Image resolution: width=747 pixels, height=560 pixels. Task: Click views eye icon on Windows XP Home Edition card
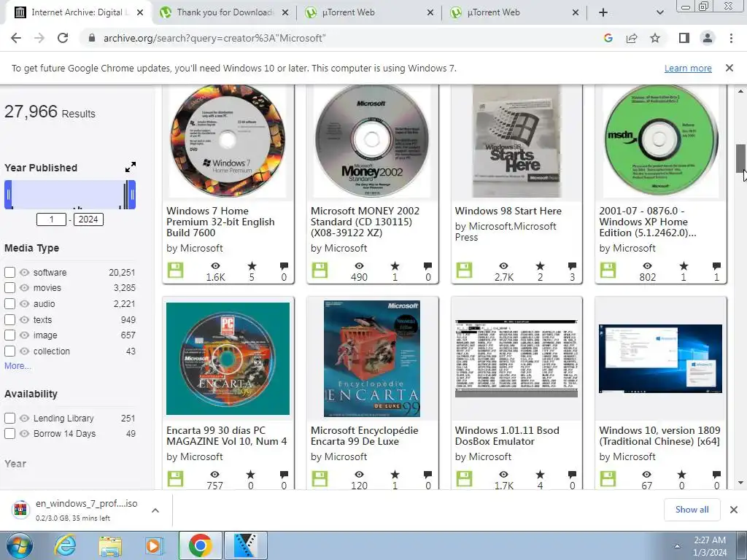648,266
